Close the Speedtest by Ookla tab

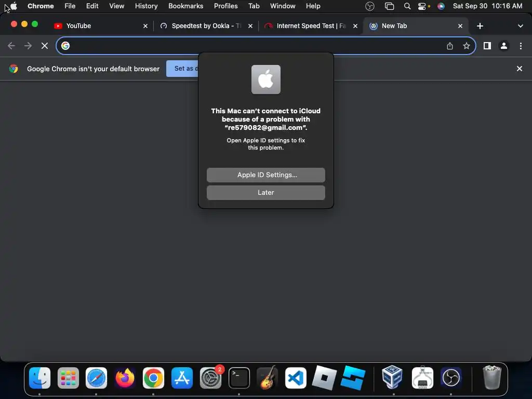click(x=250, y=26)
